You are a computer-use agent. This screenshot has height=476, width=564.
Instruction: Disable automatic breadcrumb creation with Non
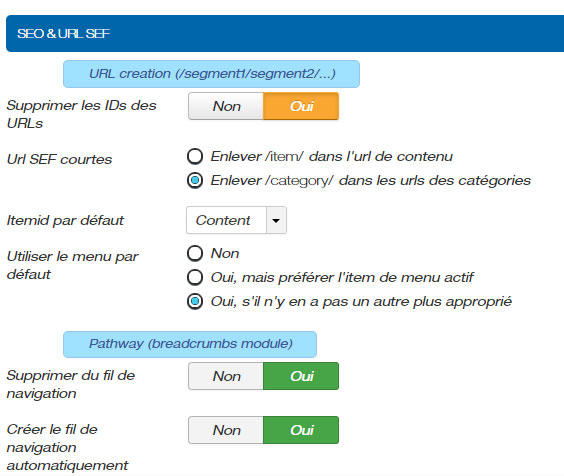(226, 430)
